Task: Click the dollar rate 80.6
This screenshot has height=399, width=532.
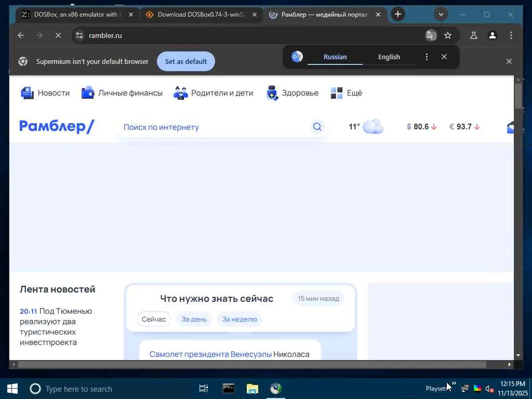Action: (421, 127)
